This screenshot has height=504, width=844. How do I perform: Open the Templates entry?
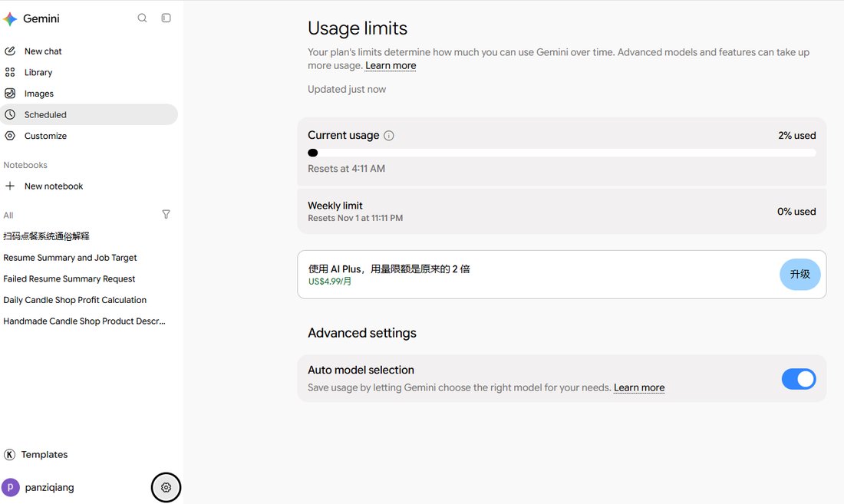click(x=45, y=454)
